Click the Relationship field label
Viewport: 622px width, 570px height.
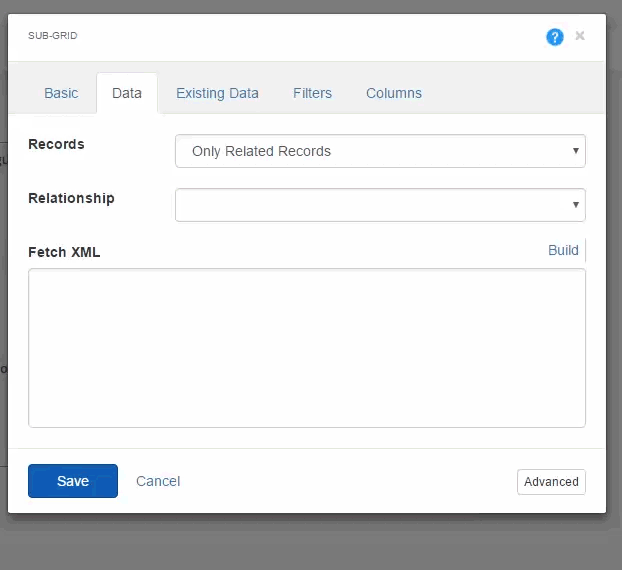(71, 198)
